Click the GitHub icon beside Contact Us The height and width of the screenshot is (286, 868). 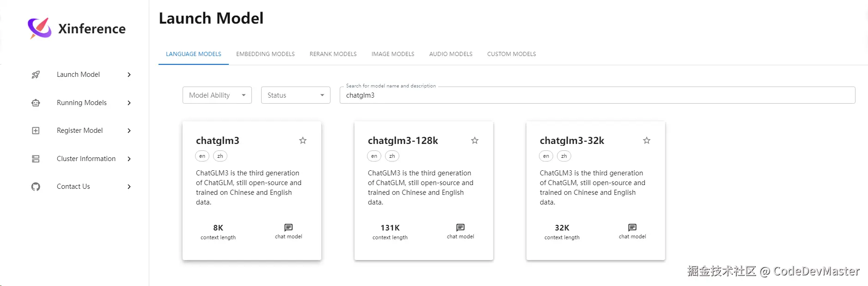point(36,187)
